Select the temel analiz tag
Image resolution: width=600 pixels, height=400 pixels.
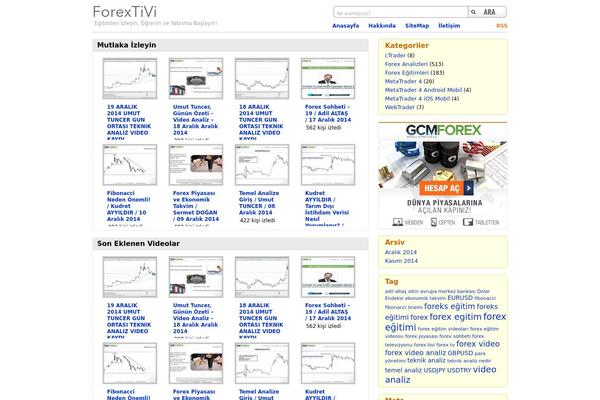pyautogui.click(x=403, y=371)
